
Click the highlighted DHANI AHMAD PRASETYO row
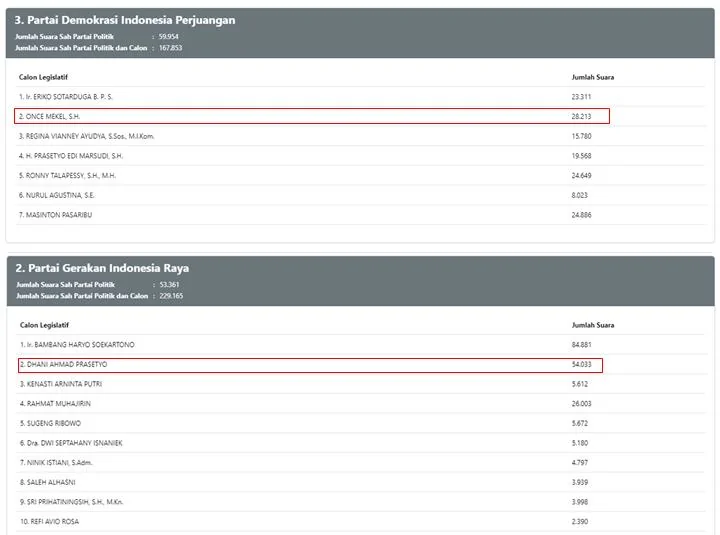(310, 365)
